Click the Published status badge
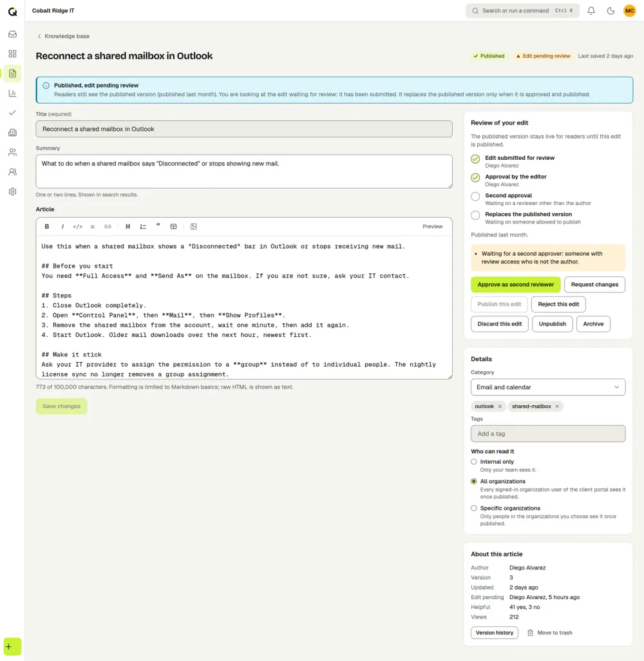 pyautogui.click(x=489, y=56)
